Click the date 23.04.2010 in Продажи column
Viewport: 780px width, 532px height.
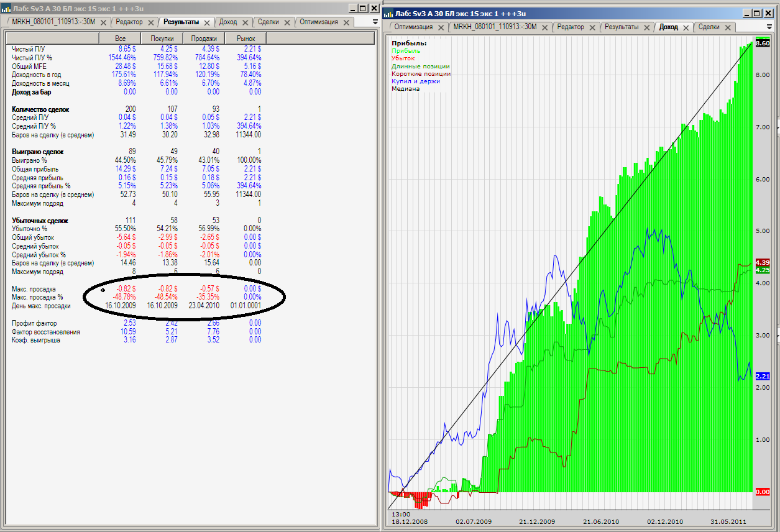point(204,306)
